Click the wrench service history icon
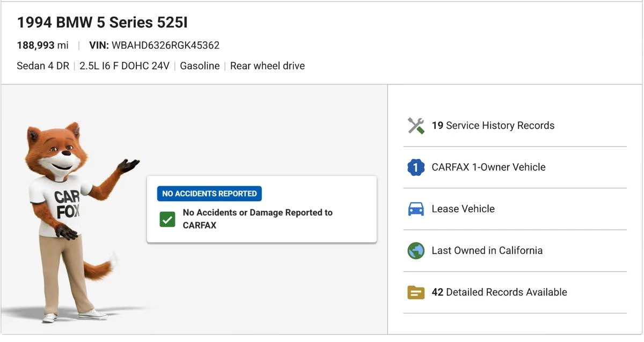The image size is (644, 342). (416, 126)
